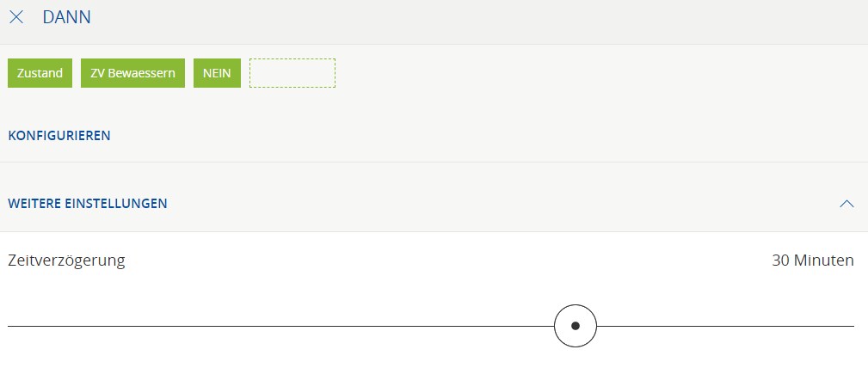Open the KONFIGURIEREN section
Screen dimensions: 868x368
59,135
